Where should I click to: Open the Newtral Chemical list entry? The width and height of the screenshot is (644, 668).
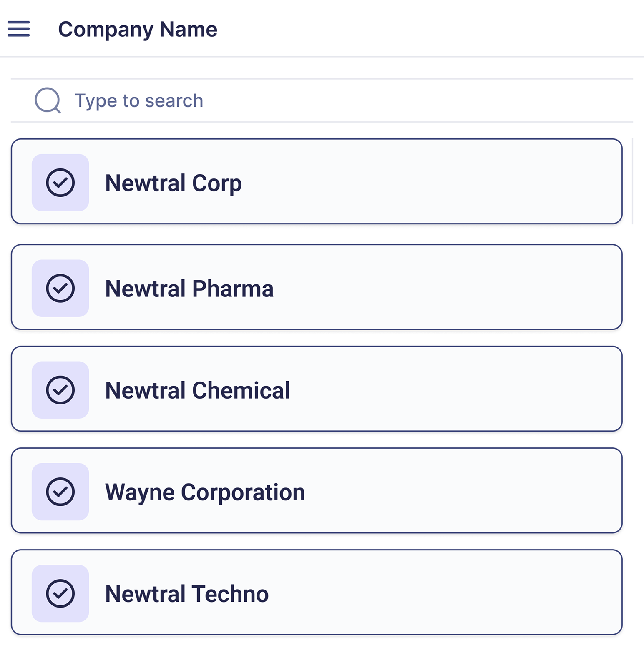[x=417, y=389]
